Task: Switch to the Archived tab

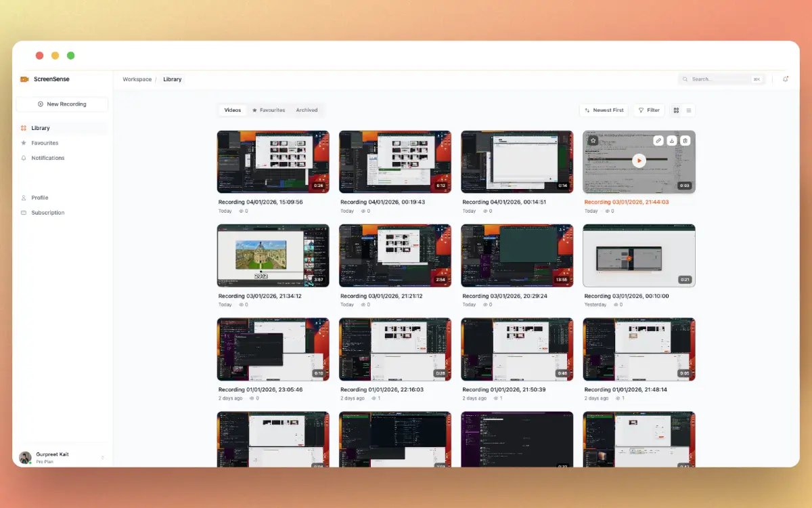Action: click(307, 110)
